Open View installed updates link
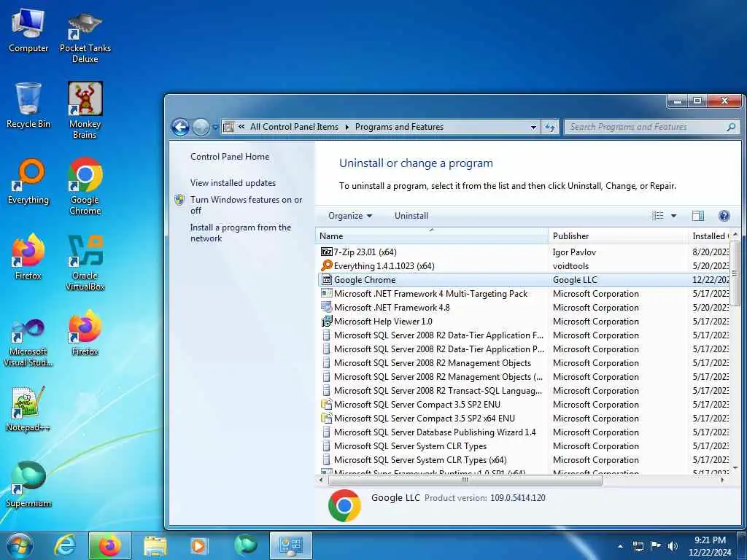The height and width of the screenshot is (560, 747). [233, 183]
